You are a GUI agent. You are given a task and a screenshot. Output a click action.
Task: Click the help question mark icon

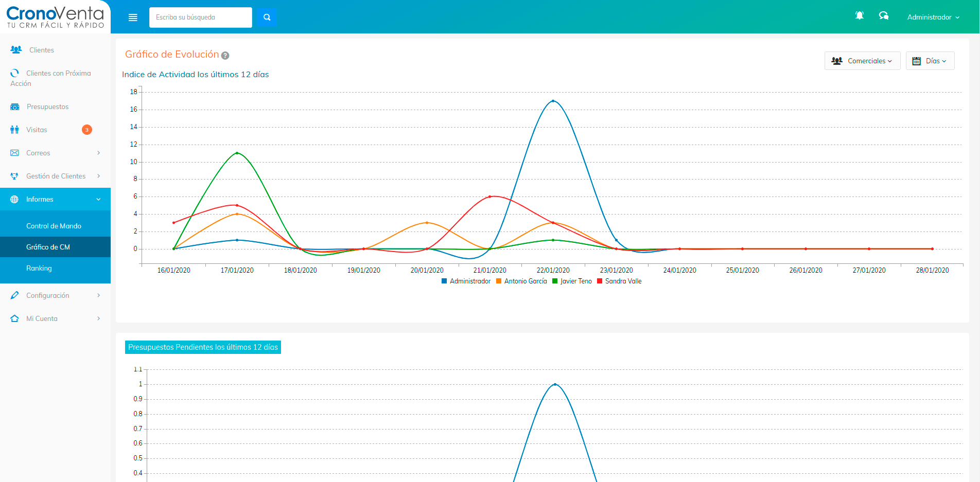pos(225,56)
